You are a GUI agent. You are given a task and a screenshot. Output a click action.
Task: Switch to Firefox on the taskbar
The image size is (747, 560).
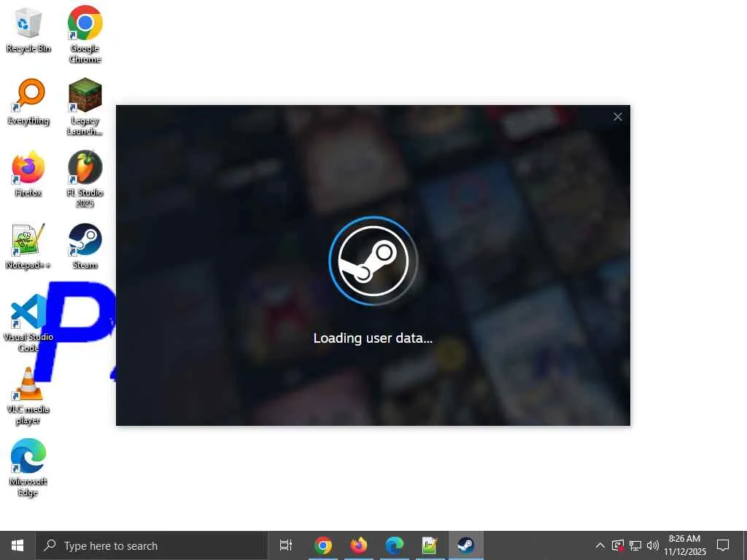tap(359, 545)
